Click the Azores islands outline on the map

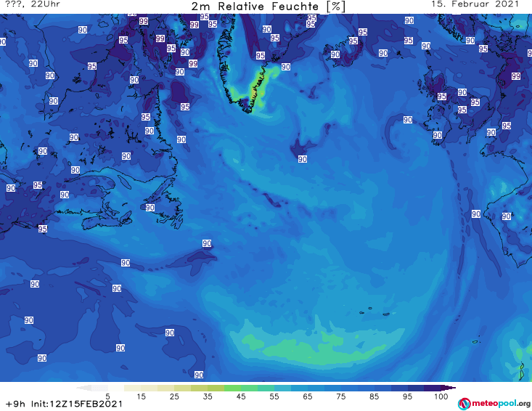click(x=375, y=312)
